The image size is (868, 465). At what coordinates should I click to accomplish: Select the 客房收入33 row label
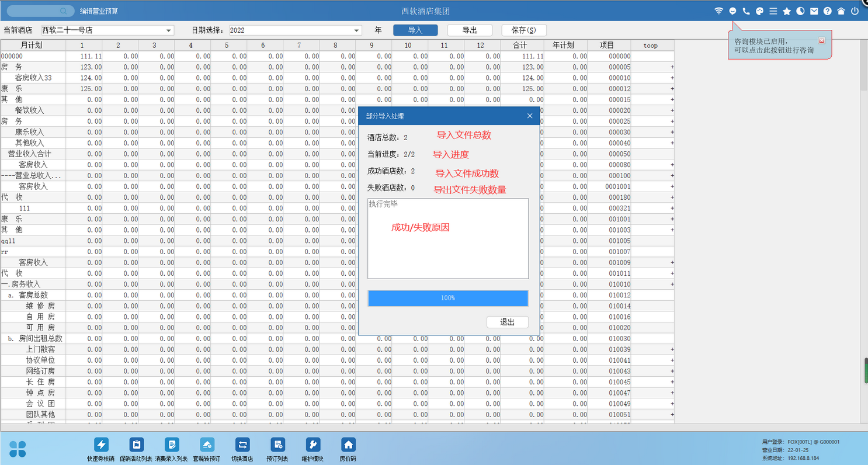[x=33, y=78]
